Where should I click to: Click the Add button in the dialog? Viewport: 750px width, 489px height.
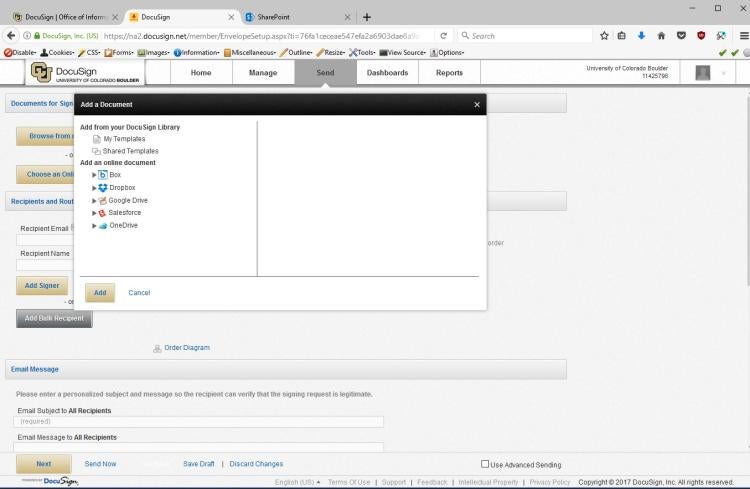tap(100, 292)
